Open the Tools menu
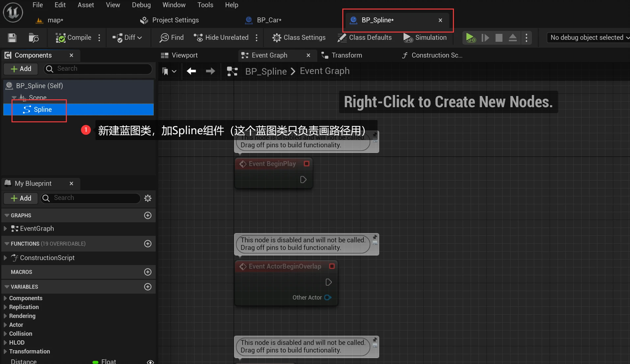Screen dimensions: 630x364 (205, 5)
